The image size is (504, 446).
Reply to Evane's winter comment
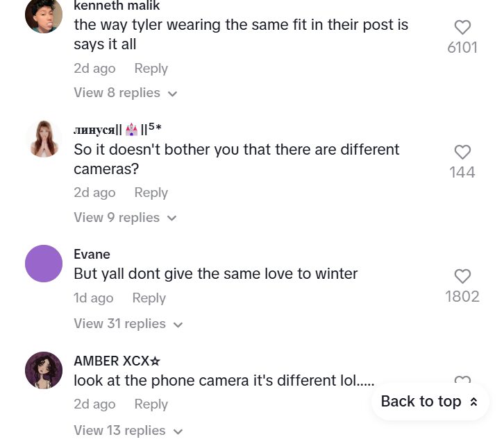[x=149, y=298]
